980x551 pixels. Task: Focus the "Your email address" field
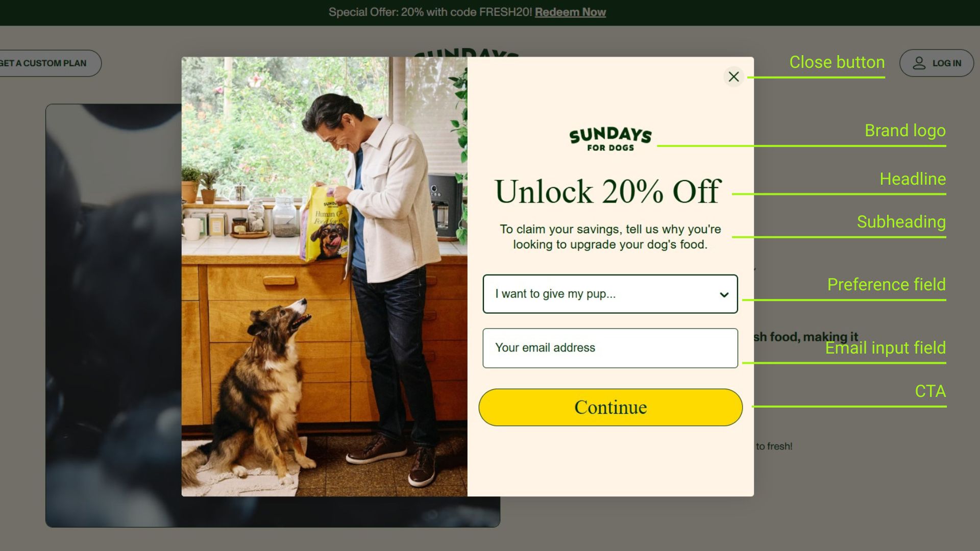[610, 348]
